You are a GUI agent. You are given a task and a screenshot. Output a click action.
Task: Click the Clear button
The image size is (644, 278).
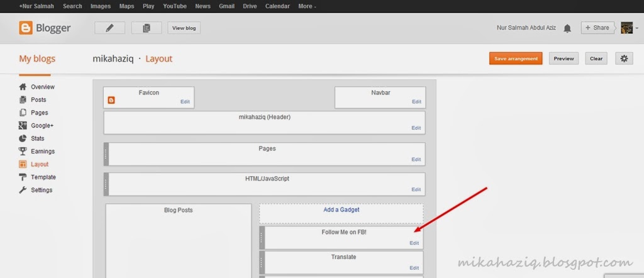[596, 58]
